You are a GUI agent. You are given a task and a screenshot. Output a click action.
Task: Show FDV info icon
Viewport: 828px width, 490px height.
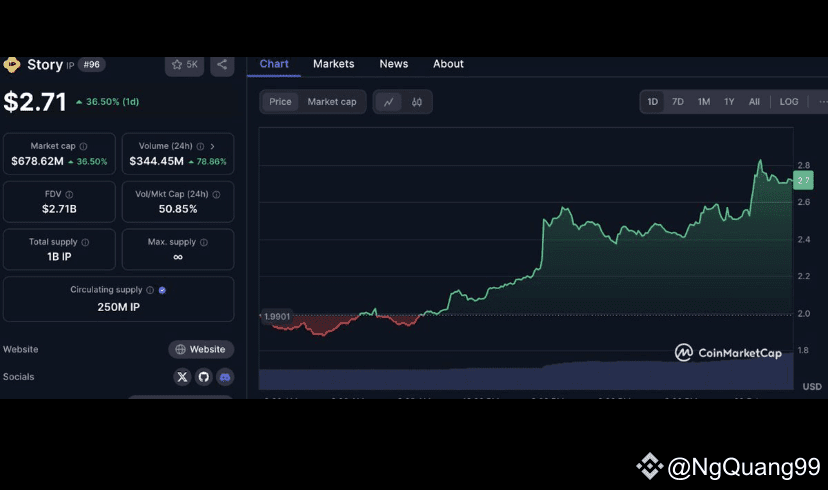[x=69, y=194]
